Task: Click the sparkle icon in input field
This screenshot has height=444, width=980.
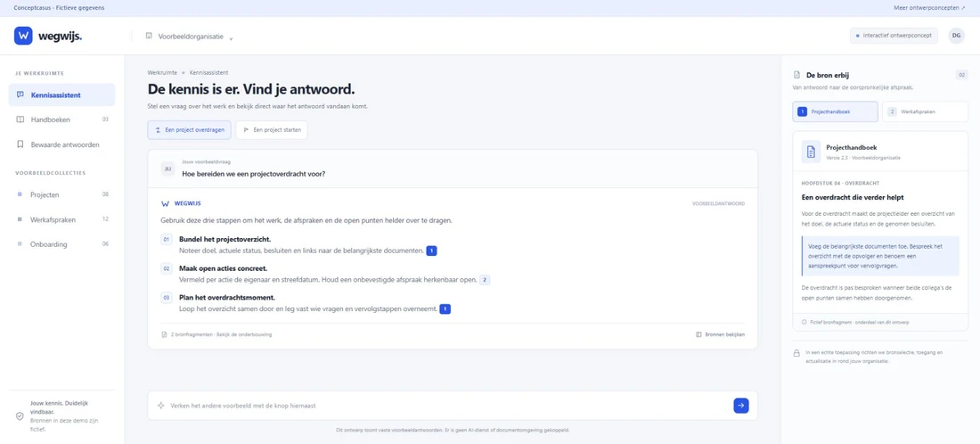Action: [x=160, y=406]
